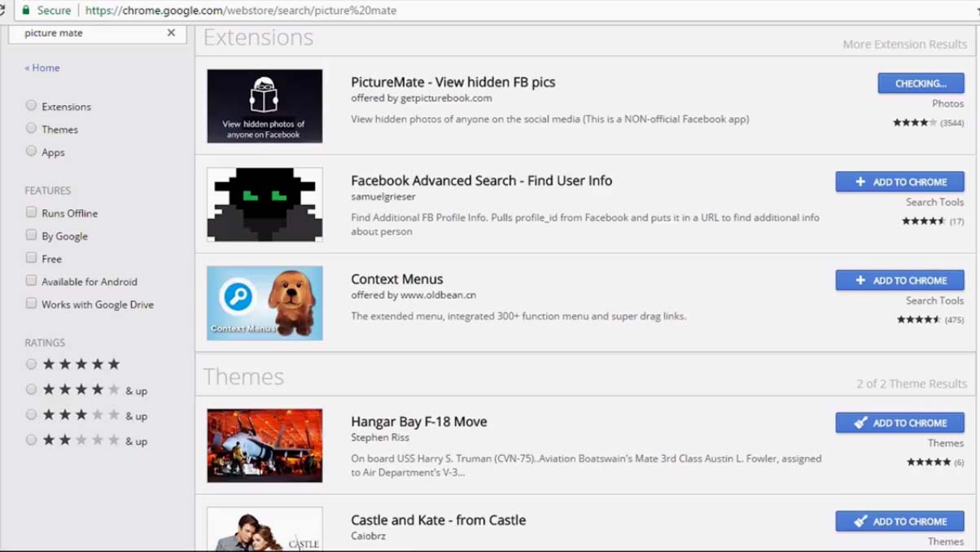Click 'Caiobrz' author text
The image size is (980, 552).
click(x=369, y=536)
